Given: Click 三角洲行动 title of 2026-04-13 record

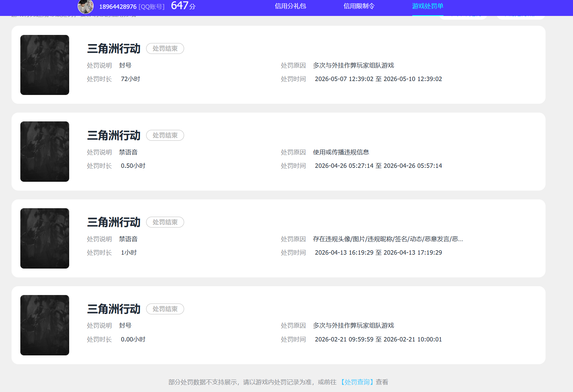Looking at the screenshot, I should click(114, 222).
